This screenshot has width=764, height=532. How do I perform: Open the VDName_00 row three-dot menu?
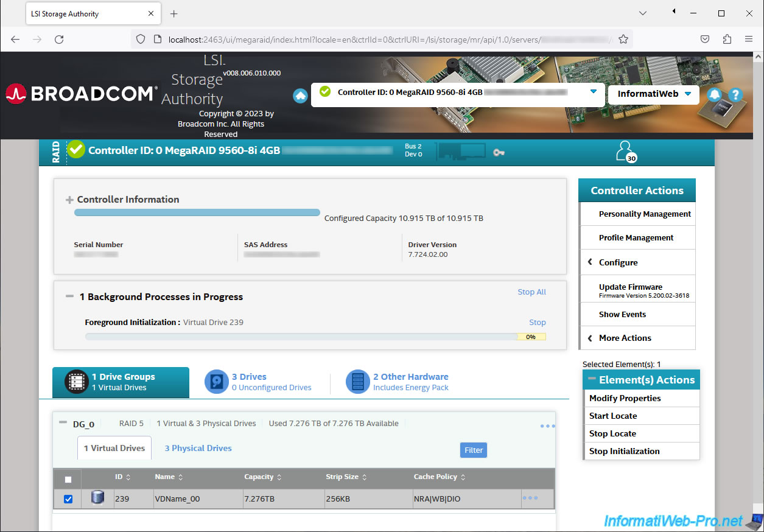pyautogui.click(x=530, y=498)
